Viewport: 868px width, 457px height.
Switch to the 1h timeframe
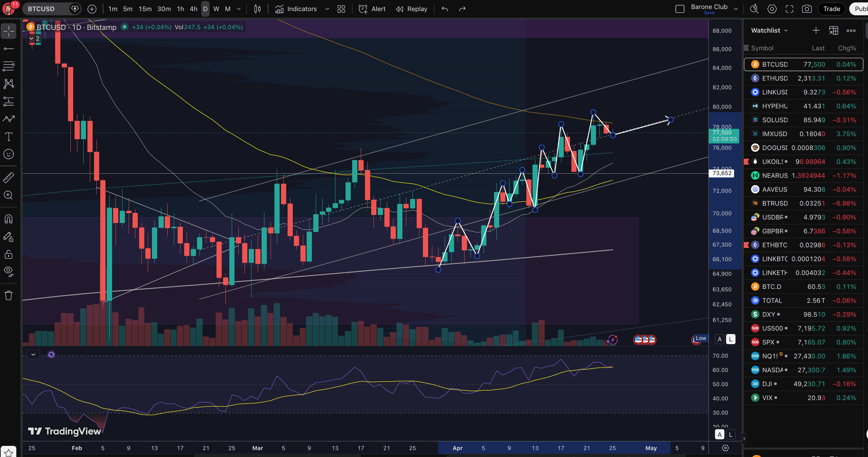(x=180, y=9)
